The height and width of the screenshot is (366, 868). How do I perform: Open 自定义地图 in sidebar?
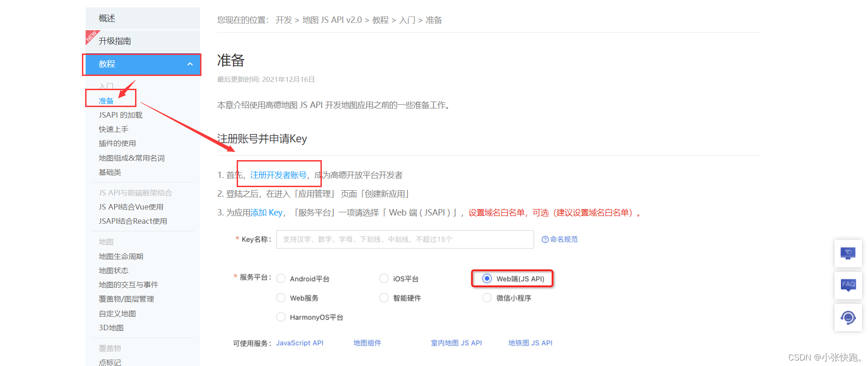(117, 314)
